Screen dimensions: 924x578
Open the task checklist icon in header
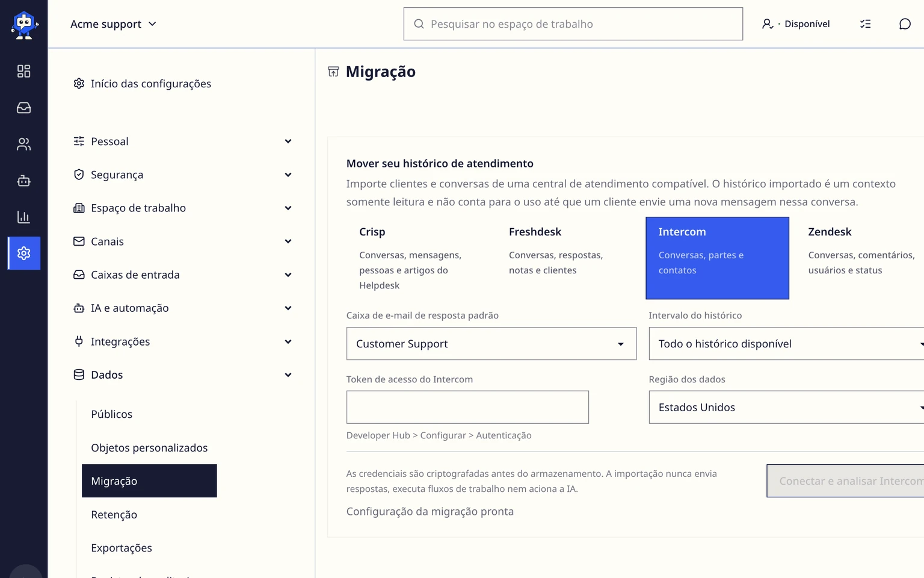(x=865, y=24)
